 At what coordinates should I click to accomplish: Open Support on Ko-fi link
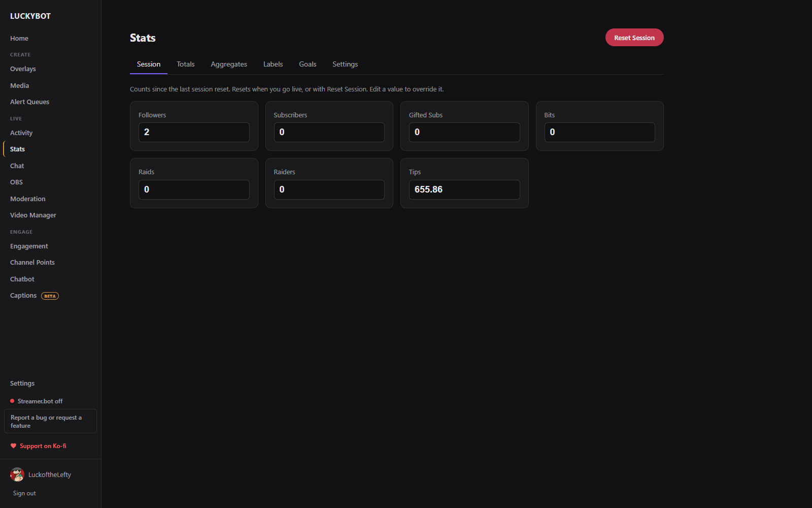(x=39, y=446)
